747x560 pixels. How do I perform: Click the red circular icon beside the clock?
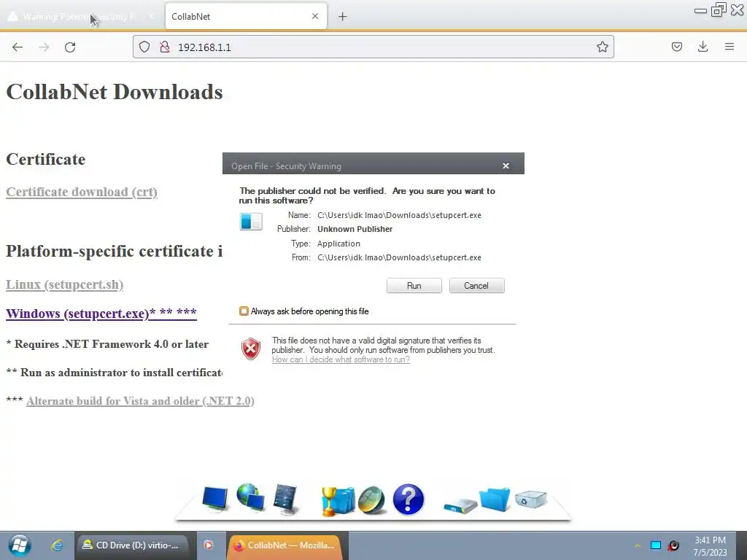tap(673, 545)
